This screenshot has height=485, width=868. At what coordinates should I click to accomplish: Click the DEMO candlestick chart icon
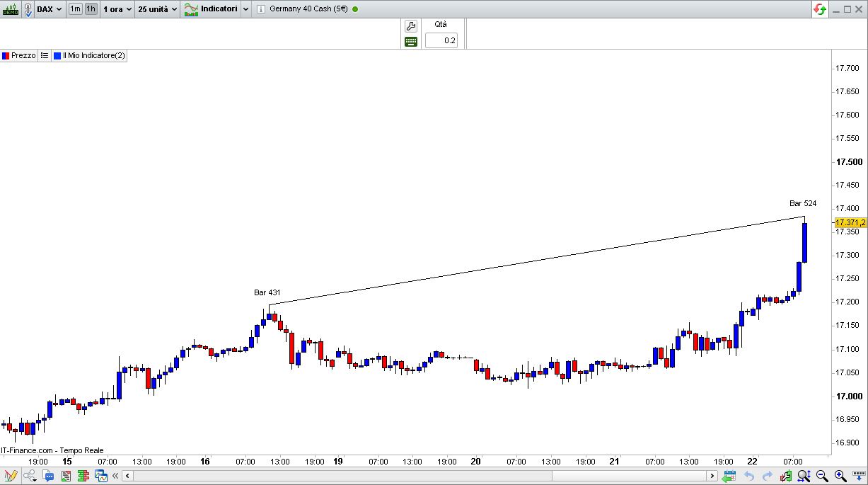coord(11,9)
